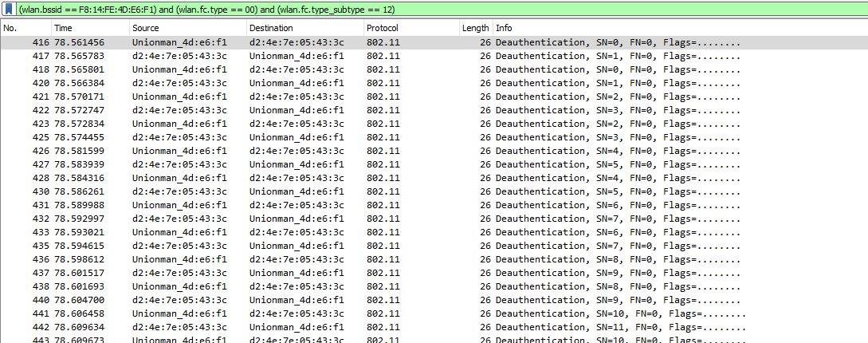Click the Source column header
The image size is (868, 343).
tap(188, 28)
